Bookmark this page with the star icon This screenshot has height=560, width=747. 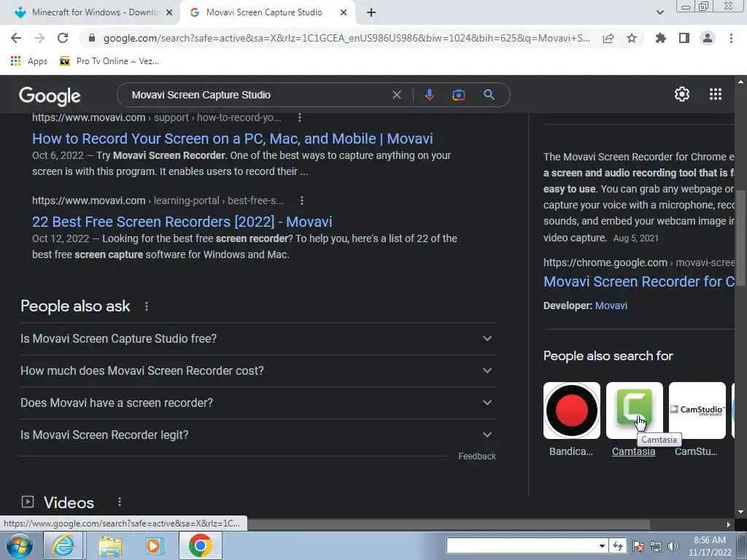[632, 38]
